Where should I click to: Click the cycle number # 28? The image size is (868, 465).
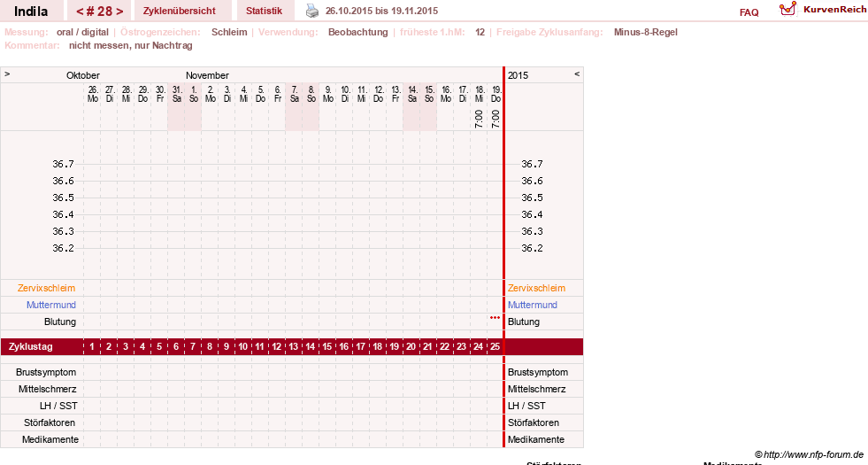click(100, 12)
